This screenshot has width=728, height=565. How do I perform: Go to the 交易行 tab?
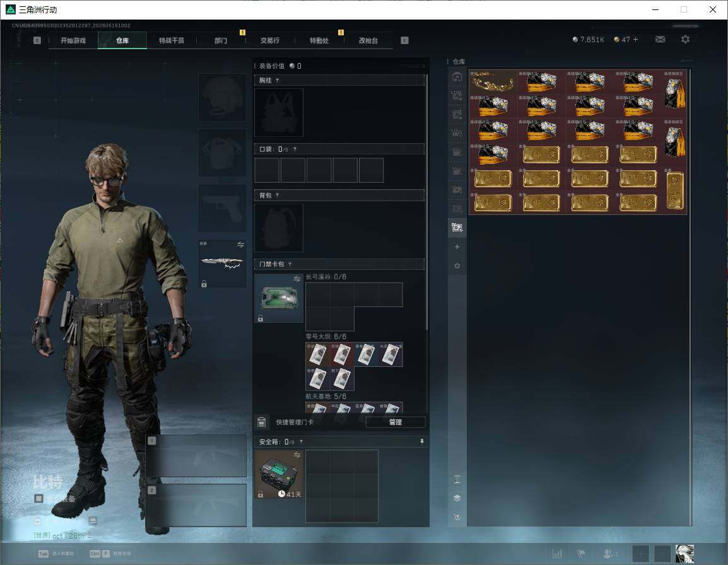pos(270,40)
